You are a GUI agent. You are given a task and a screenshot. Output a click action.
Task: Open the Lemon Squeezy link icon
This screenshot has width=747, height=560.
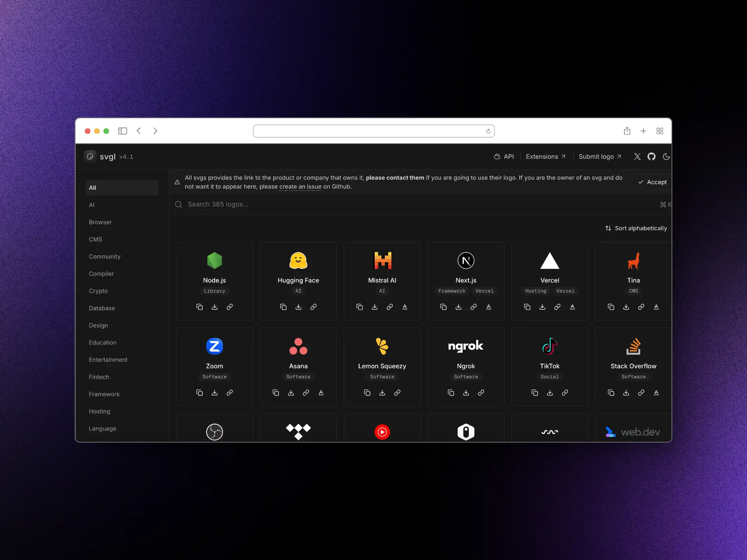tap(397, 393)
